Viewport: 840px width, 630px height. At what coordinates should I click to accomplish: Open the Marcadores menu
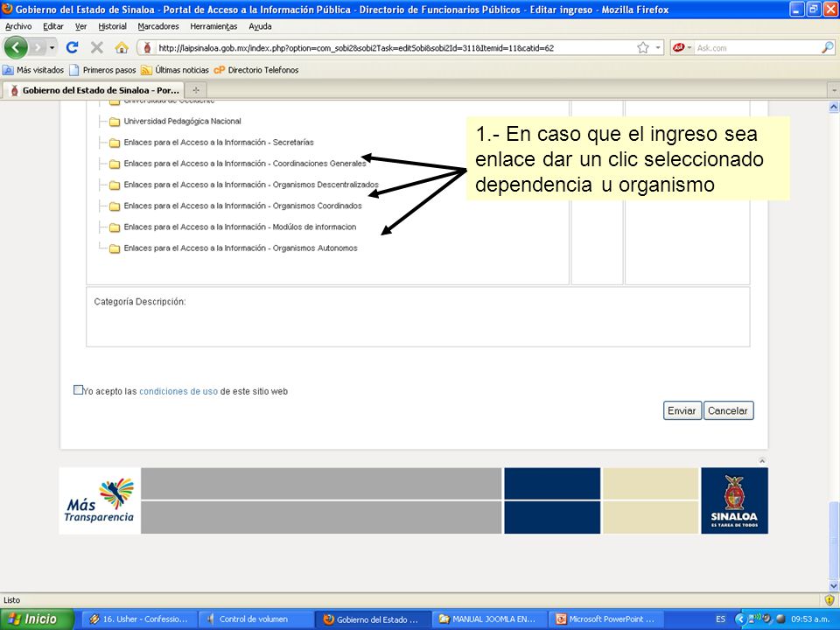point(158,26)
